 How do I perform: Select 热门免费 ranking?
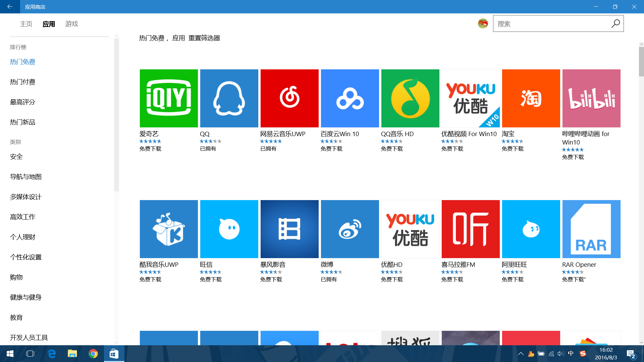[x=23, y=62]
